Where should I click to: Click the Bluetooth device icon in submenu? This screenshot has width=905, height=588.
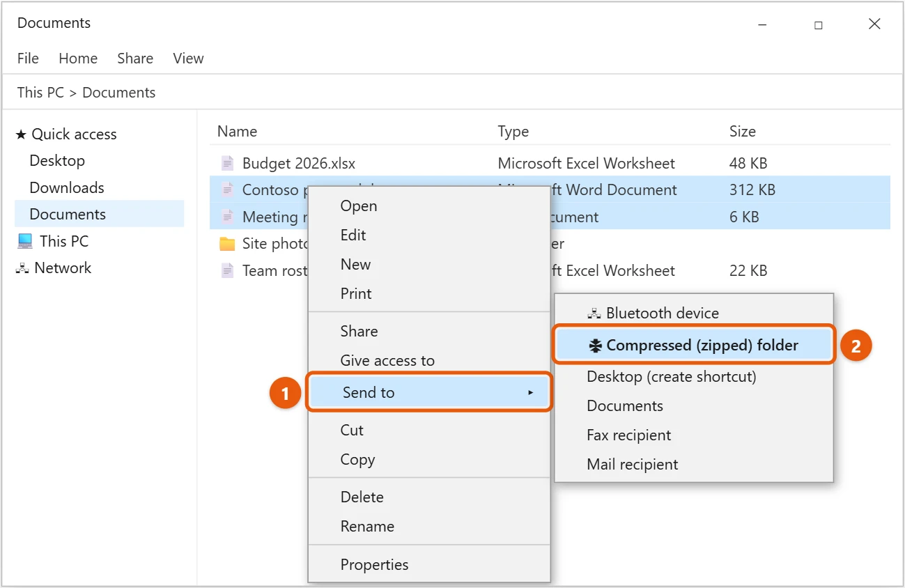(594, 314)
